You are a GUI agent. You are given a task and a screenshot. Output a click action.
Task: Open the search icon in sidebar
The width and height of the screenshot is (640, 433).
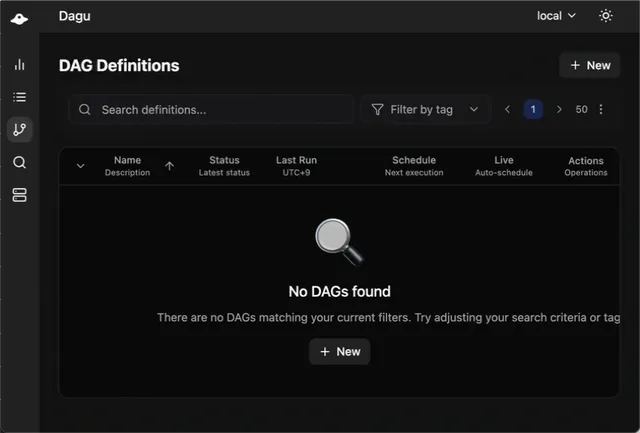pyautogui.click(x=20, y=162)
